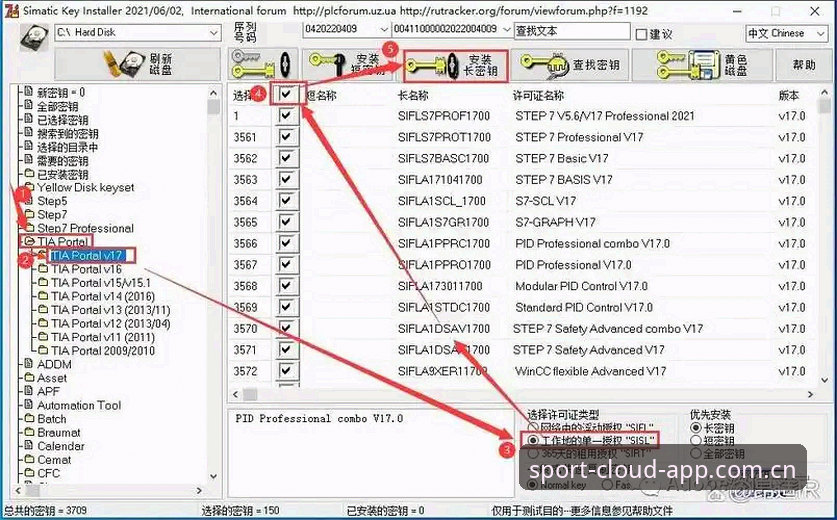
Task: Select TIA Portal v14 (2016) folder
Action: pyautogui.click(x=103, y=296)
